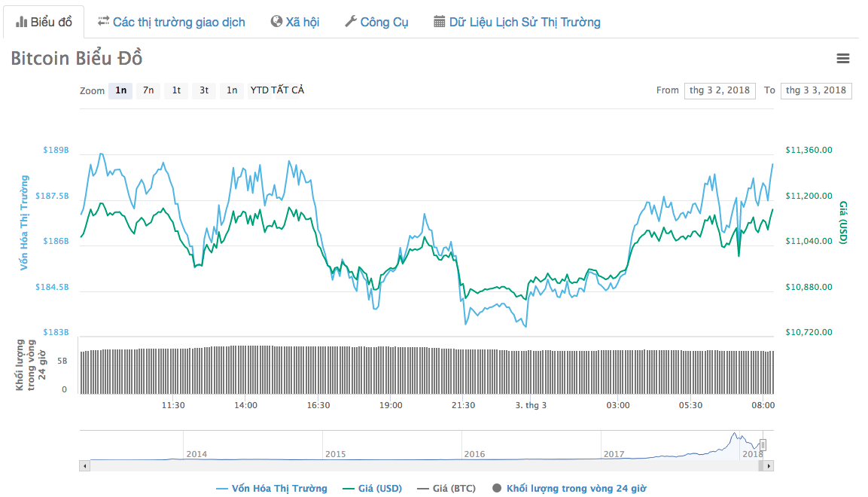This screenshot has width=868, height=497.
Task: Click the $183B market cap axis label
Action: pos(56,332)
